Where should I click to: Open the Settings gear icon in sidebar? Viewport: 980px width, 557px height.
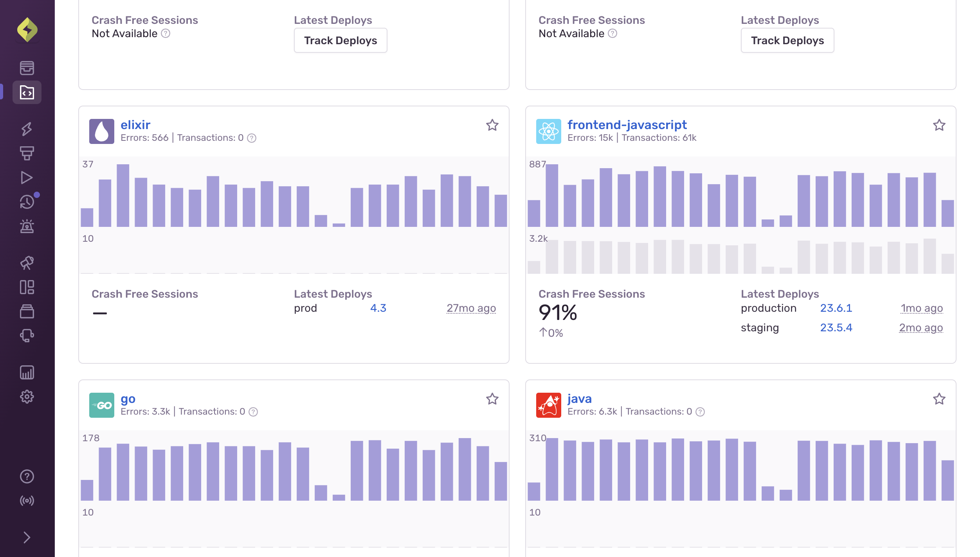click(x=27, y=396)
